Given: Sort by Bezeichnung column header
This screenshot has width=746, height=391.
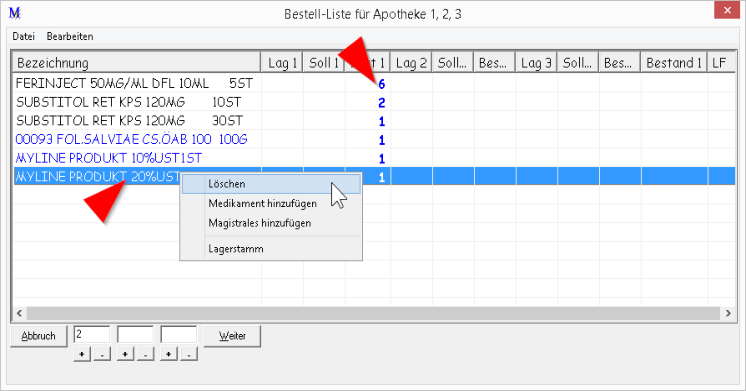Looking at the screenshot, I should 137,62.
